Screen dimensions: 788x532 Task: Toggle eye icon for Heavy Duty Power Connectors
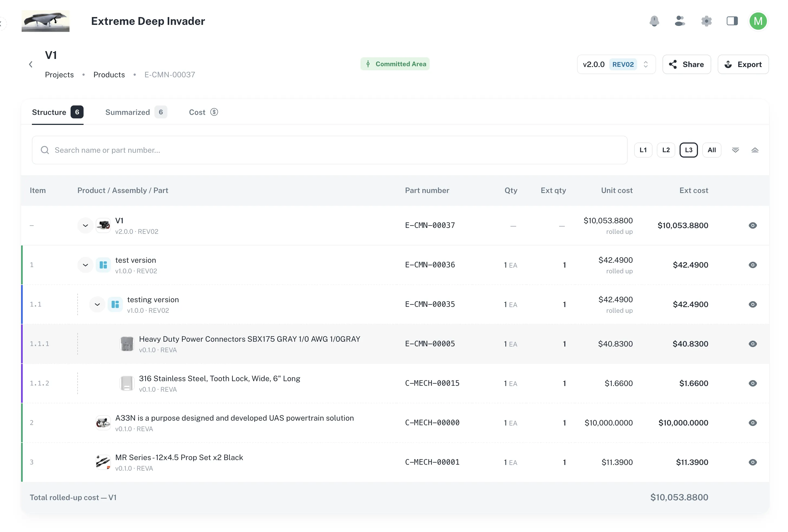[x=752, y=344]
